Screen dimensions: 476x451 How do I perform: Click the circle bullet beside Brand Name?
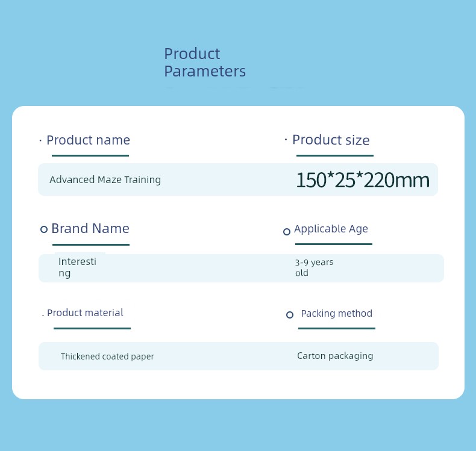click(x=44, y=229)
